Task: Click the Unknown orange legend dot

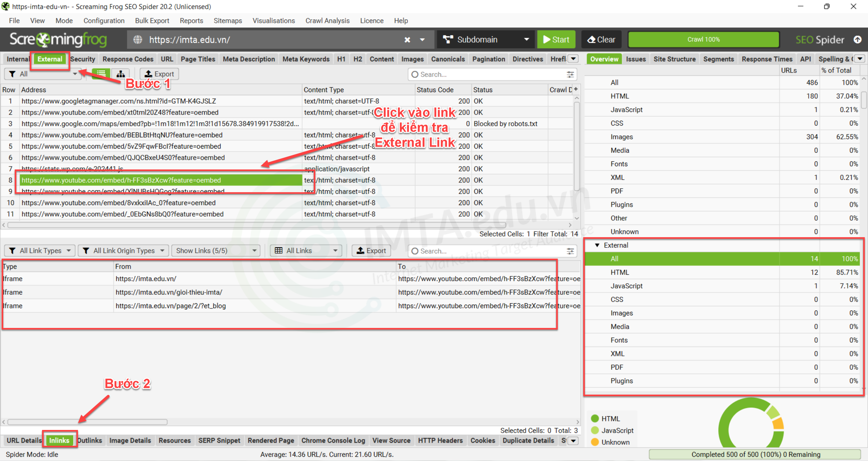Action: (595, 442)
